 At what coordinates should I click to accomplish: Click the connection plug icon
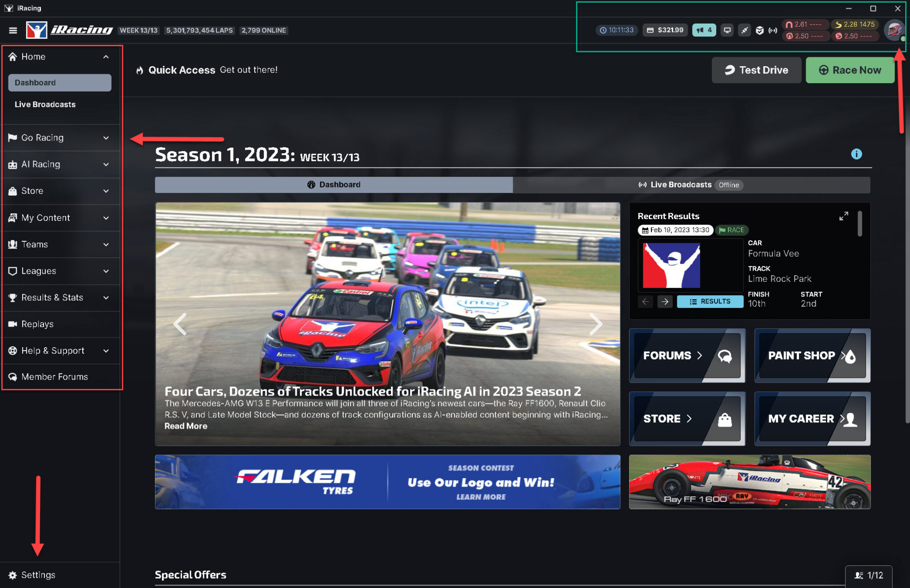tap(745, 30)
